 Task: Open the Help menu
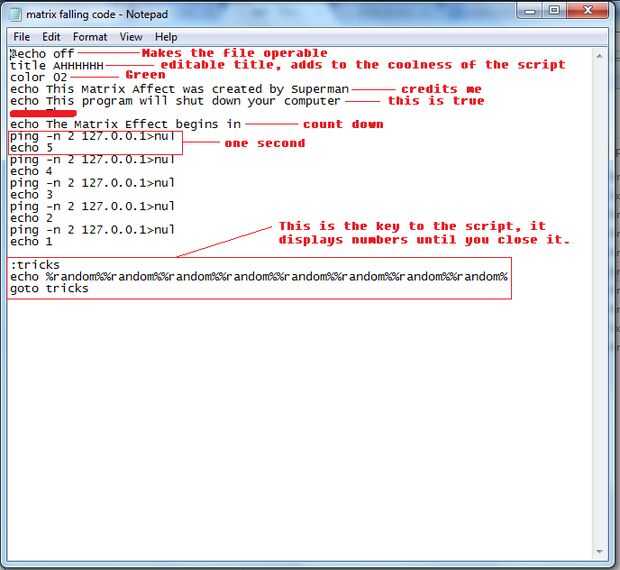pyautogui.click(x=166, y=37)
